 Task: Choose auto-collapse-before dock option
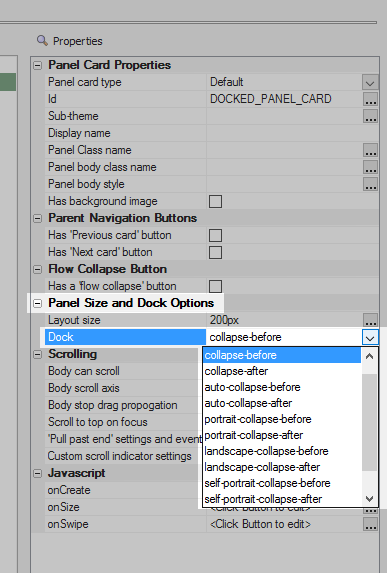click(x=282, y=387)
